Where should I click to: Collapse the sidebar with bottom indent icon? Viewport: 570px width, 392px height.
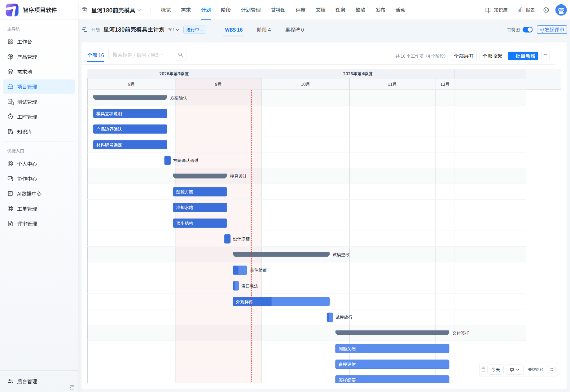pos(72,387)
